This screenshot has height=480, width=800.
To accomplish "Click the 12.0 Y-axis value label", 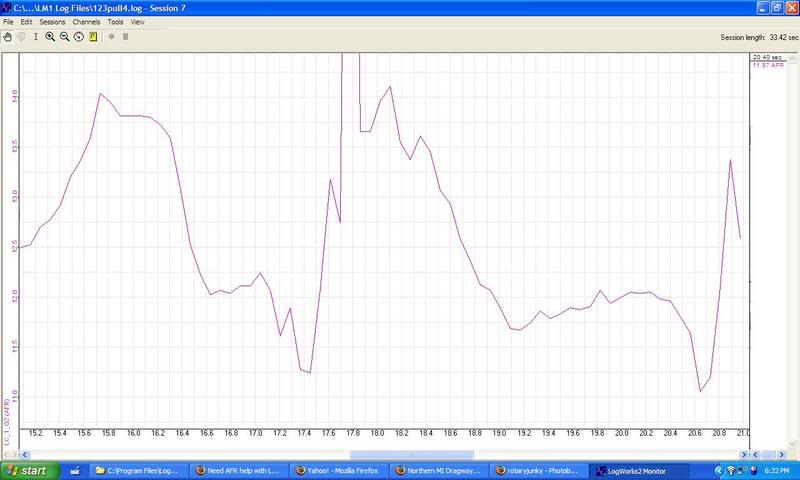I will (14, 296).
